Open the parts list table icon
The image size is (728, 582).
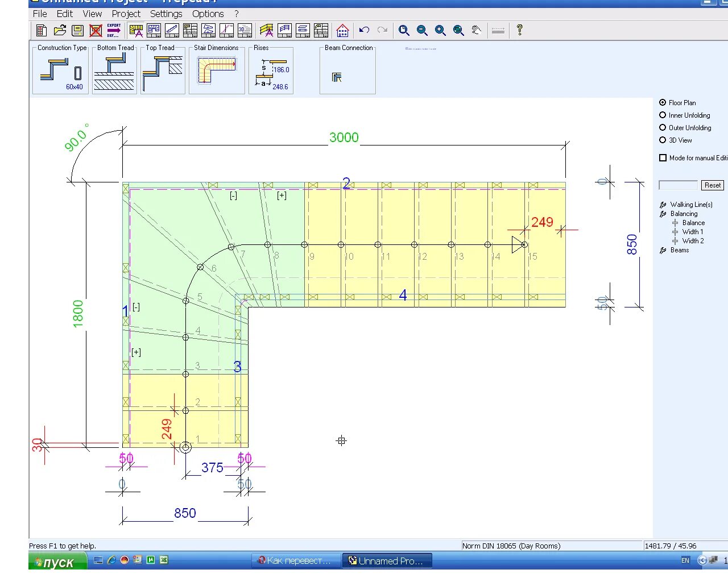(x=191, y=30)
